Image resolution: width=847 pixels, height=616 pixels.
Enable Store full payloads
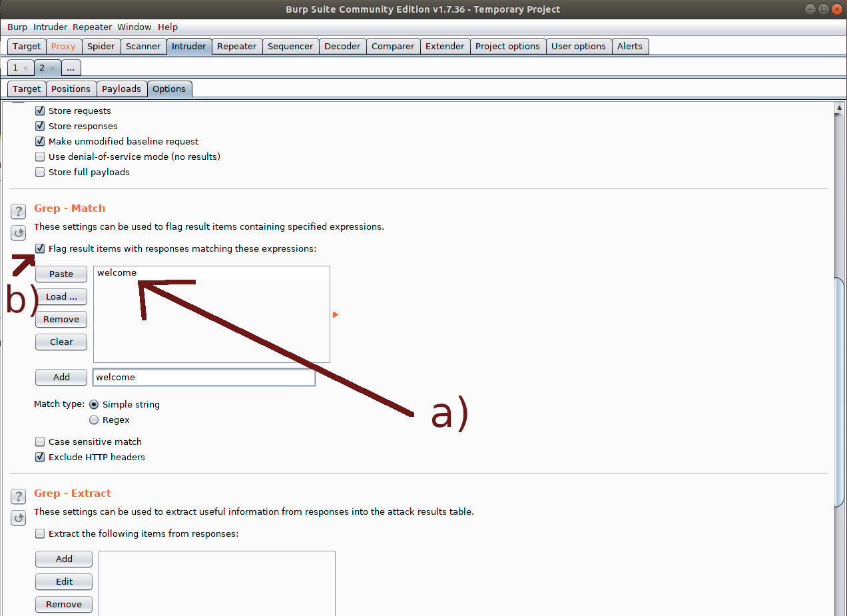(40, 172)
